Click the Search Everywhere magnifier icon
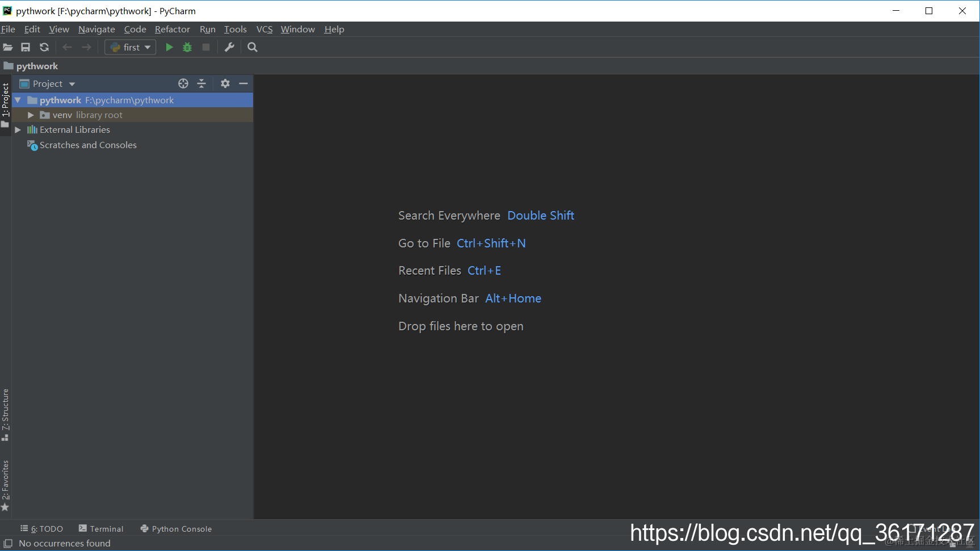 pyautogui.click(x=253, y=48)
